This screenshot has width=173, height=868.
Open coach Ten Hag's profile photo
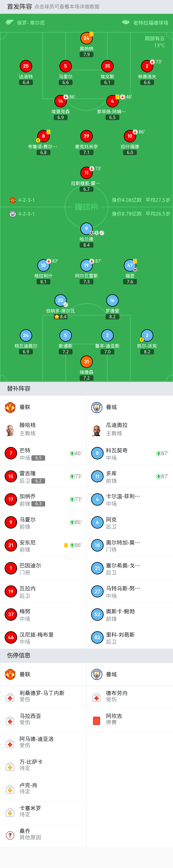click(10, 430)
